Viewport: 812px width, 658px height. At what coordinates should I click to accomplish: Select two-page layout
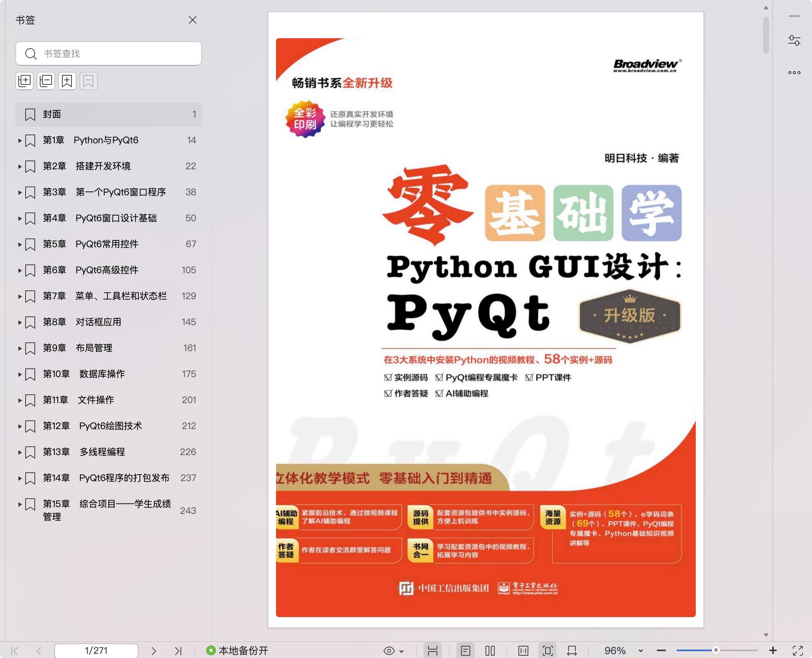(x=490, y=651)
